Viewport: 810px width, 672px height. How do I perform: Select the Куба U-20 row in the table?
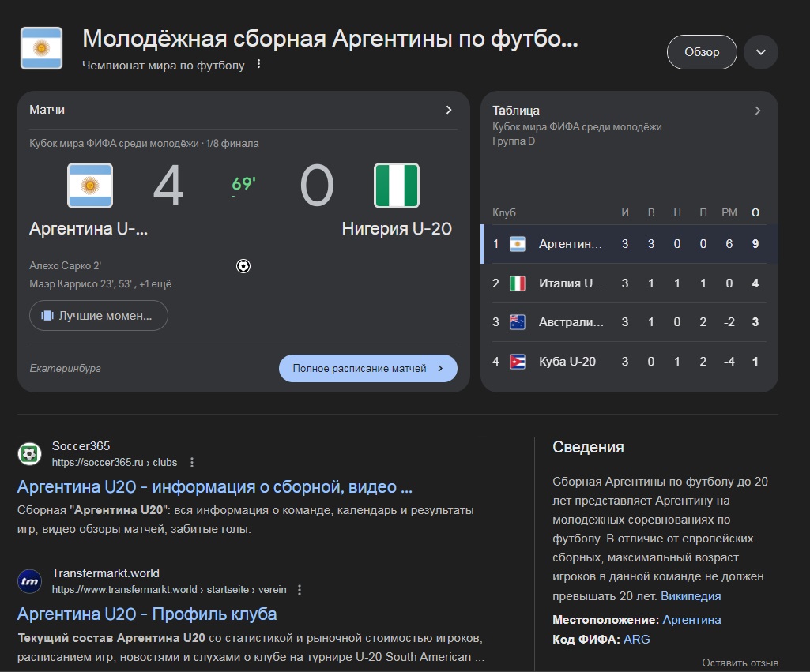tap(629, 362)
